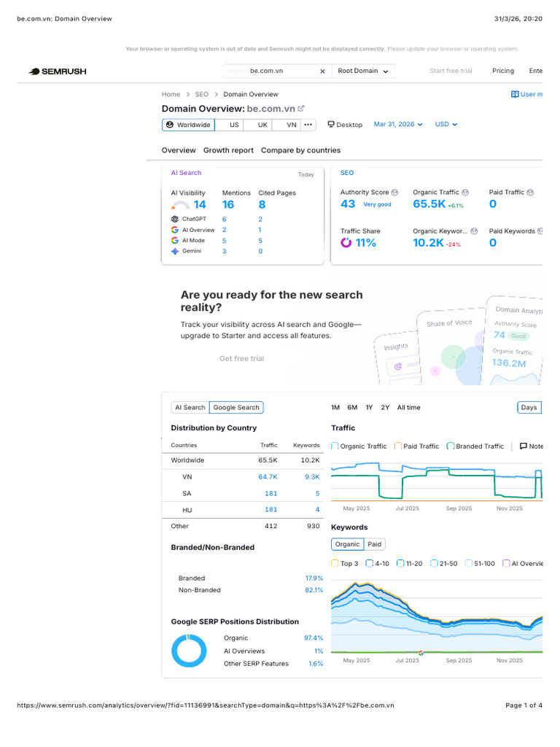This screenshot has height=747, width=560.
Task: Toggle the 21-50 keywords checkbox
Action: click(x=434, y=564)
